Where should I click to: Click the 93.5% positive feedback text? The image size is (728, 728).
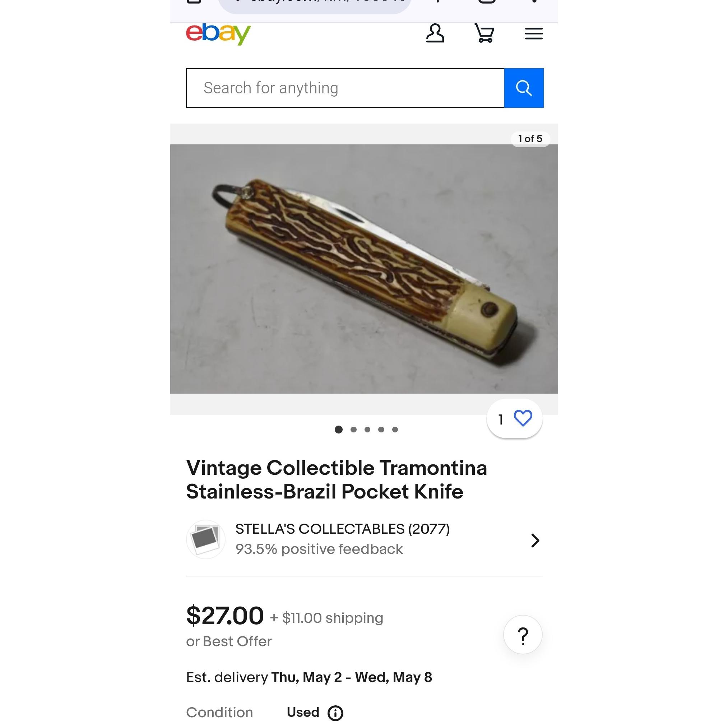click(x=319, y=550)
